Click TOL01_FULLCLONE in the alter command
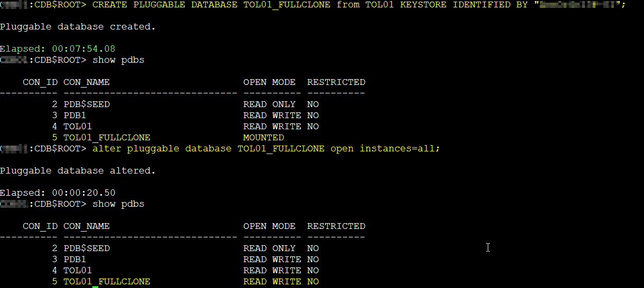This screenshot has width=644, height=288. [281, 149]
